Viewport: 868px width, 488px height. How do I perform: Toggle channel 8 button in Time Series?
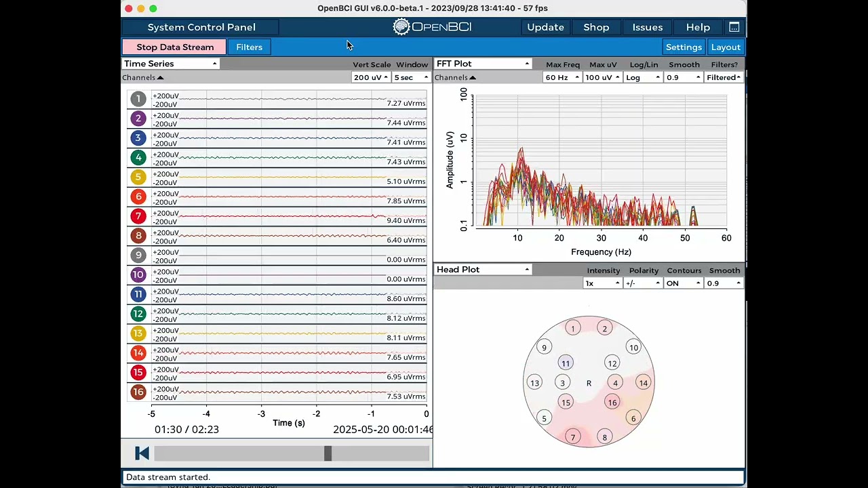pyautogui.click(x=138, y=237)
